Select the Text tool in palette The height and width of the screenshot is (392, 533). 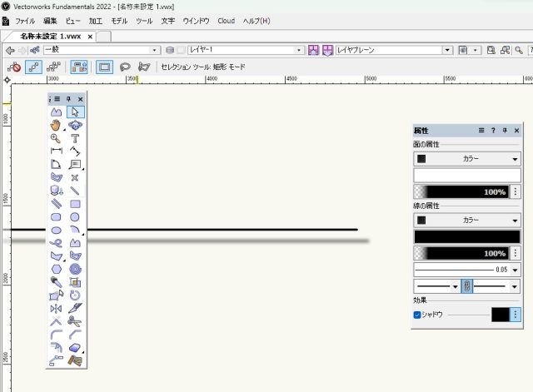pos(75,138)
